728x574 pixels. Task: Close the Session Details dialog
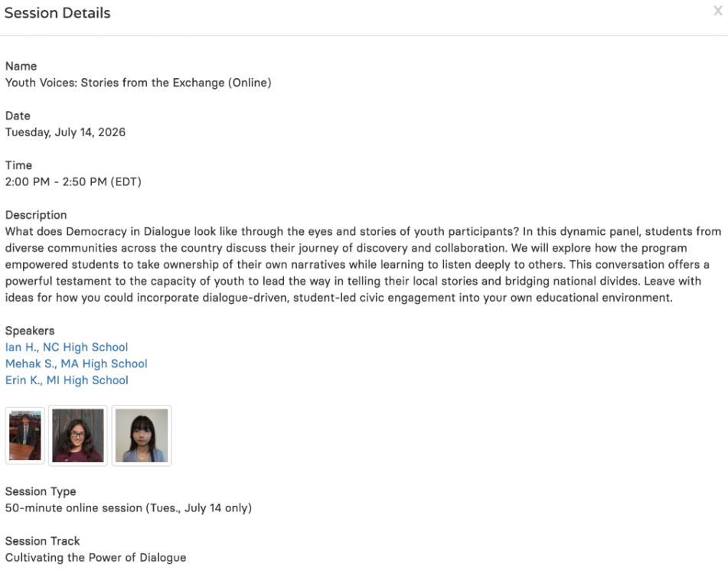point(718,11)
